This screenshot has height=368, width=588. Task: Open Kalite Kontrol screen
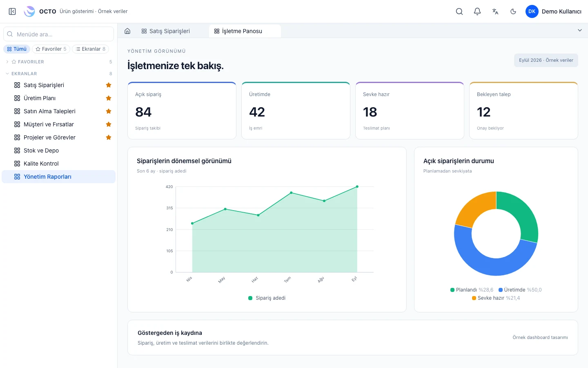58,164
